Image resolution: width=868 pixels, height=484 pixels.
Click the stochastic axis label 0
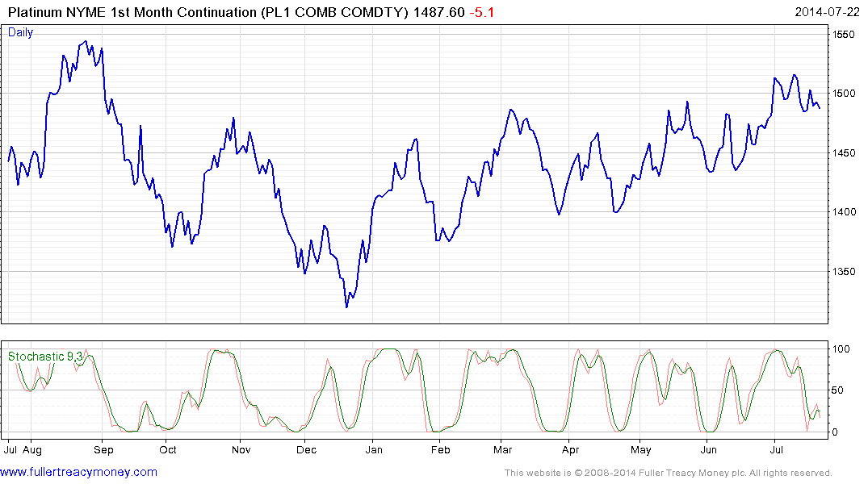(x=836, y=432)
